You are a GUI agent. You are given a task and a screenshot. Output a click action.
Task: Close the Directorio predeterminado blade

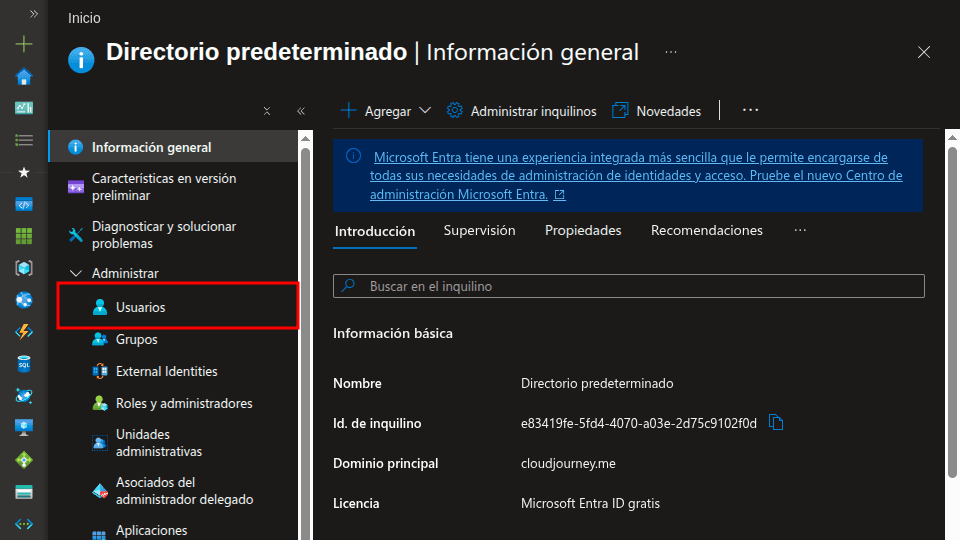tap(924, 52)
